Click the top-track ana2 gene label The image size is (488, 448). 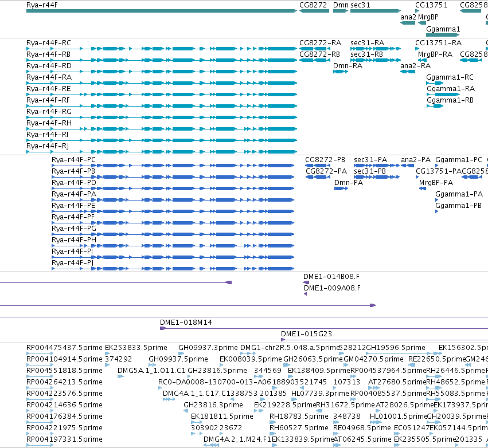(408, 17)
